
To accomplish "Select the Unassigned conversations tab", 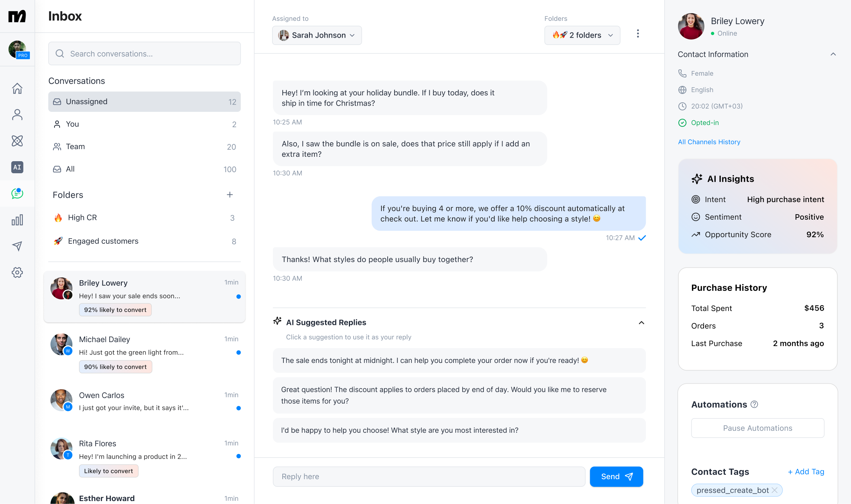I will coord(144,102).
